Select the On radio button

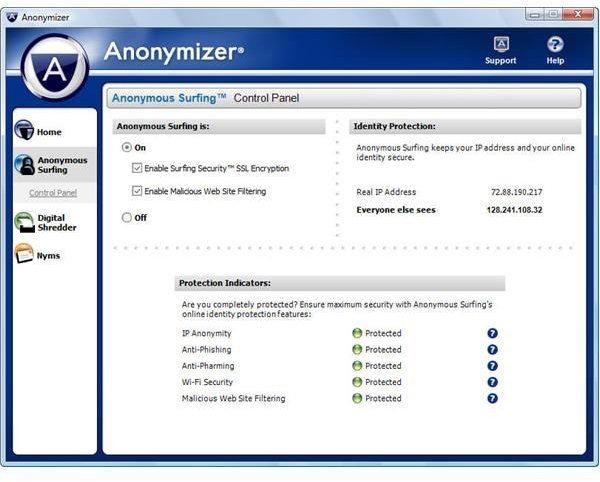[x=127, y=147]
